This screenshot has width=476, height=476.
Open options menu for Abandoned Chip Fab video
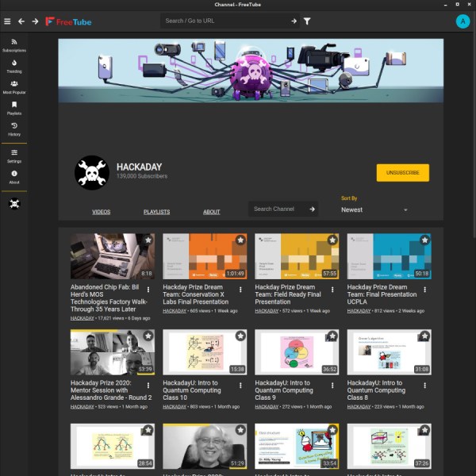(148, 290)
